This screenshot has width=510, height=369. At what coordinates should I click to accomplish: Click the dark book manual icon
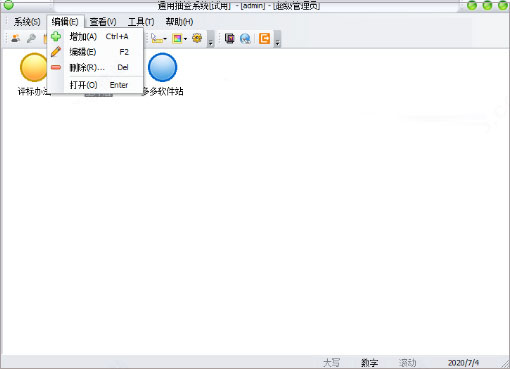click(230, 39)
